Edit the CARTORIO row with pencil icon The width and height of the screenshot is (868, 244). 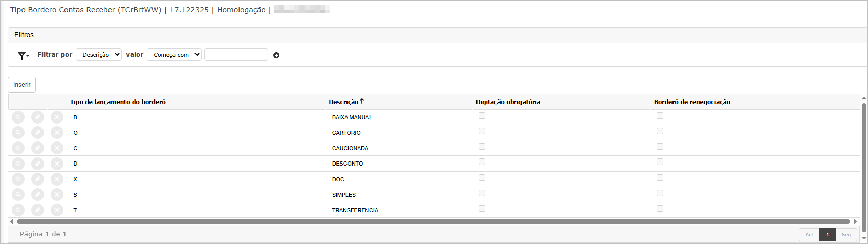click(x=37, y=133)
